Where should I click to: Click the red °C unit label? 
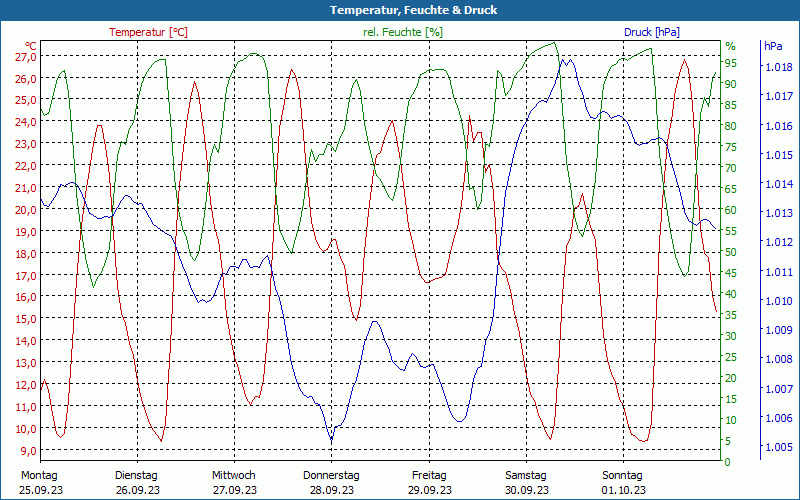coord(31,45)
